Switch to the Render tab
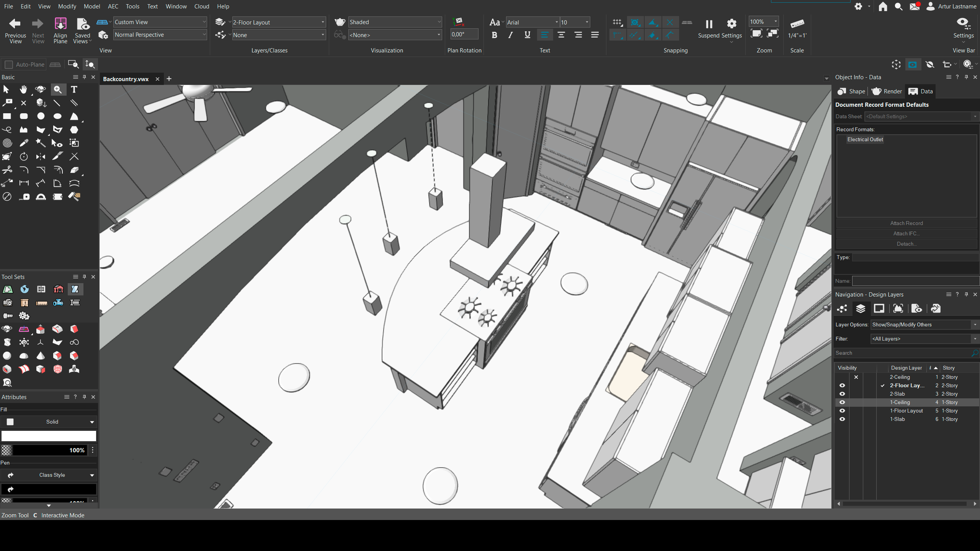Image resolution: width=980 pixels, height=551 pixels. (887, 91)
